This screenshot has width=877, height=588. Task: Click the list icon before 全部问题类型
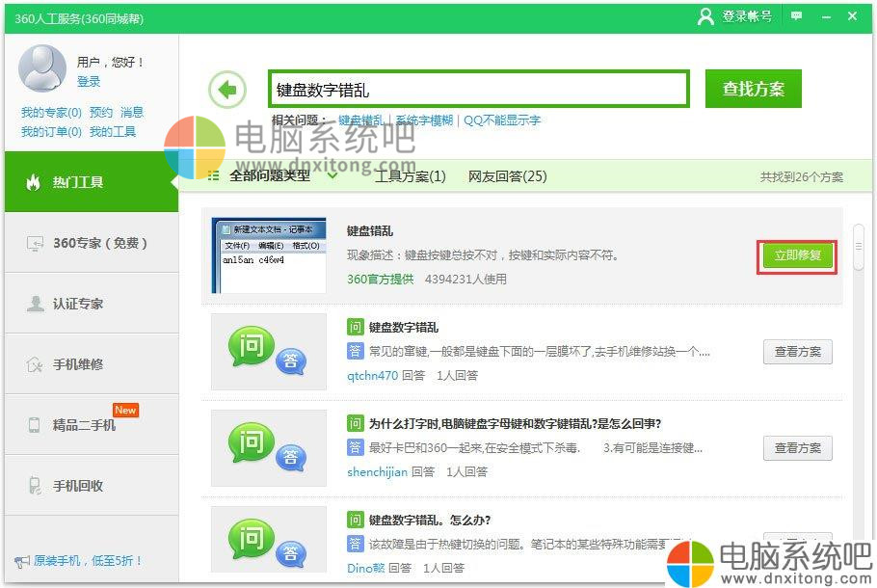point(213,176)
